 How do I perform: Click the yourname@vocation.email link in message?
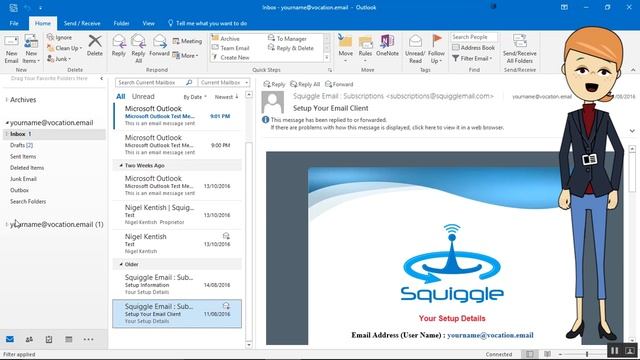click(x=490, y=335)
